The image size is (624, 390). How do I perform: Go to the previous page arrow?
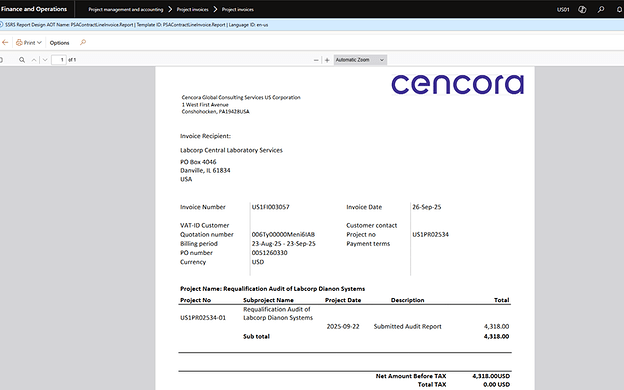click(x=34, y=60)
